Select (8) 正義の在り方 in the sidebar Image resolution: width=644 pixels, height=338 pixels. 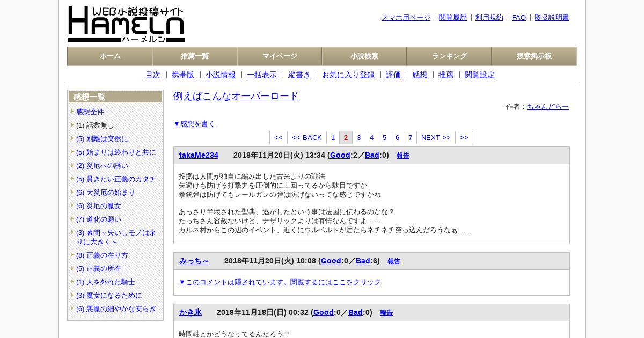click(x=102, y=255)
